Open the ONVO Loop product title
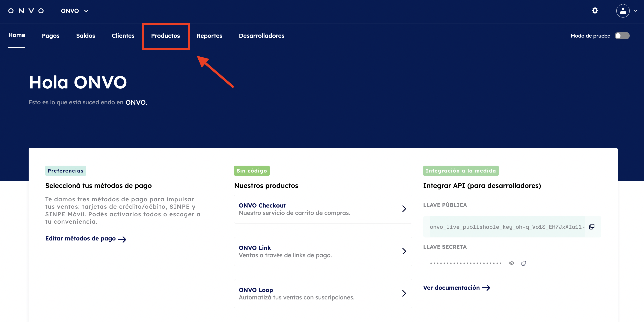 pos(256,290)
